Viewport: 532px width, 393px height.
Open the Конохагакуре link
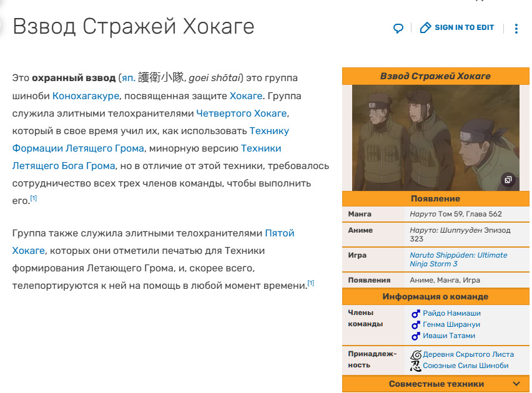coord(86,95)
